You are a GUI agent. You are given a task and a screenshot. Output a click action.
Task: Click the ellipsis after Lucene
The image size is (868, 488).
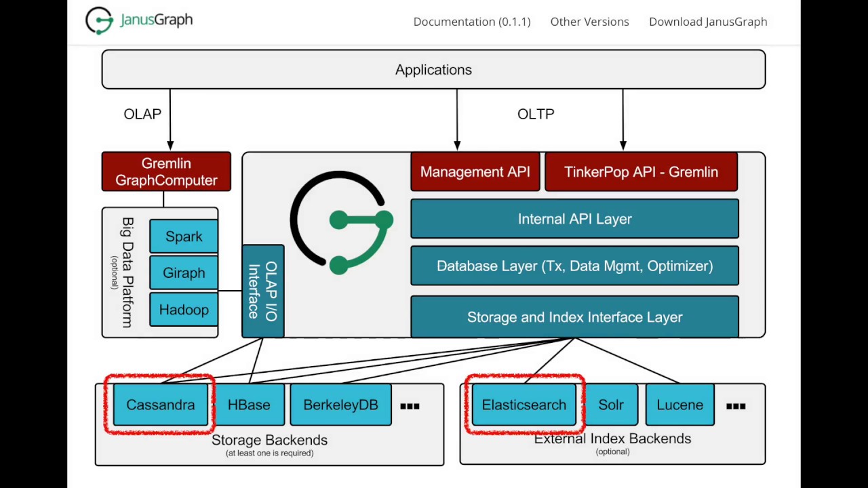736,406
